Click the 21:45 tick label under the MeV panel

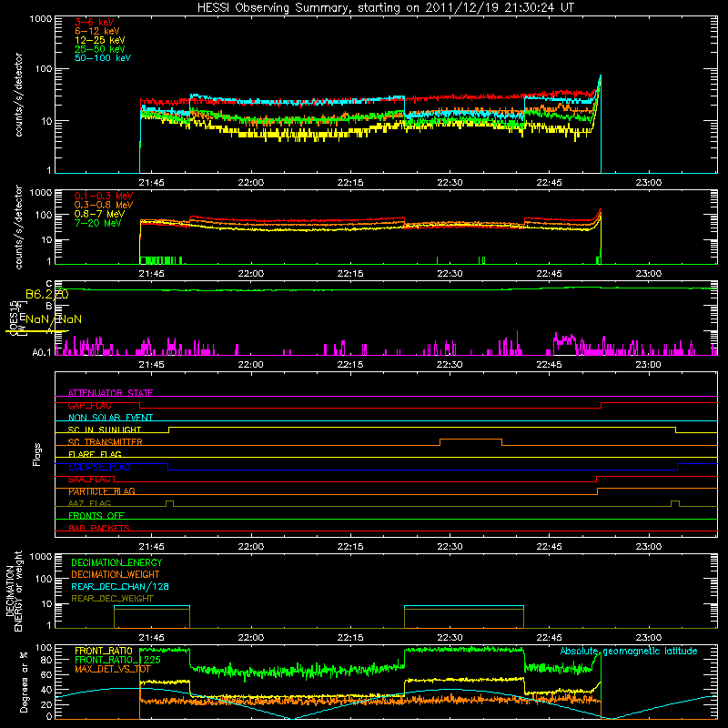[151, 273]
